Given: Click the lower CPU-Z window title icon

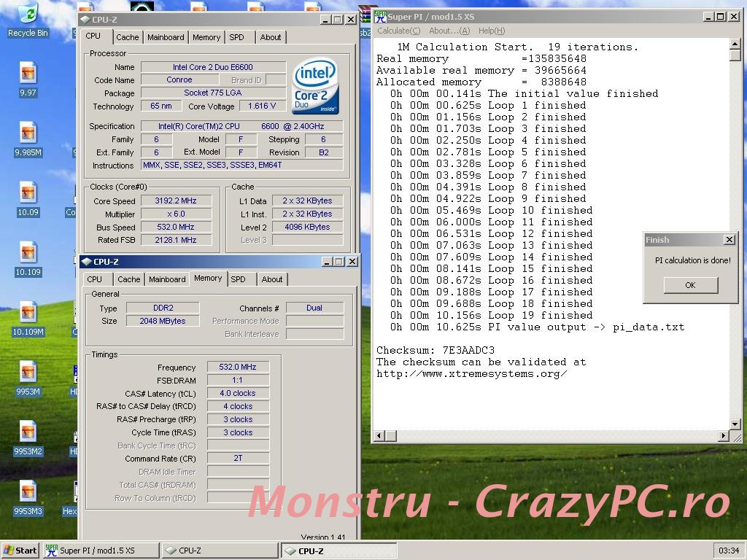Looking at the screenshot, I should coord(87,262).
